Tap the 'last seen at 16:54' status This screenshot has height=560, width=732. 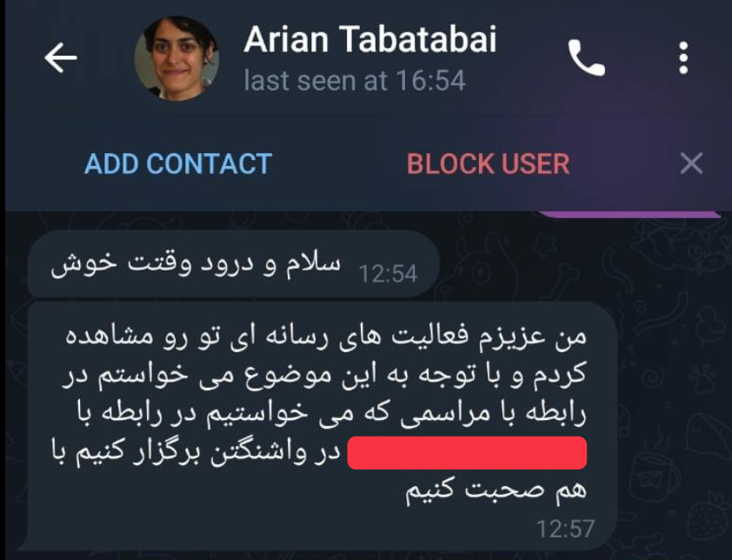(355, 81)
